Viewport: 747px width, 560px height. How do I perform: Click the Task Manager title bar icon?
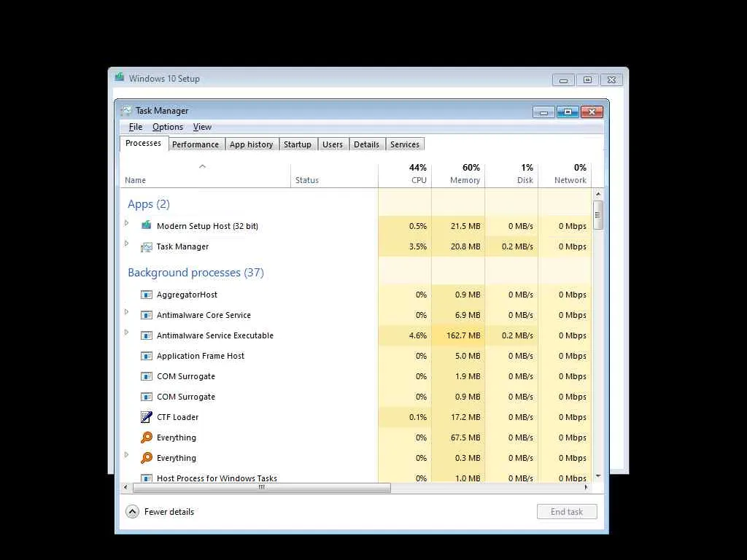click(126, 111)
